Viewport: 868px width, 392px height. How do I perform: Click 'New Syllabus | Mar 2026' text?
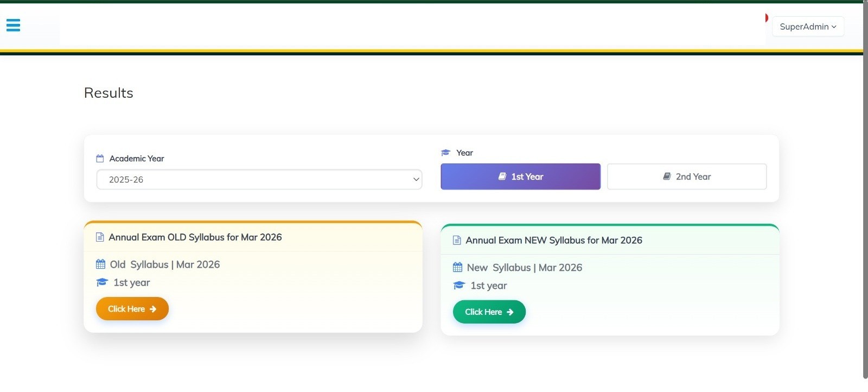point(525,268)
